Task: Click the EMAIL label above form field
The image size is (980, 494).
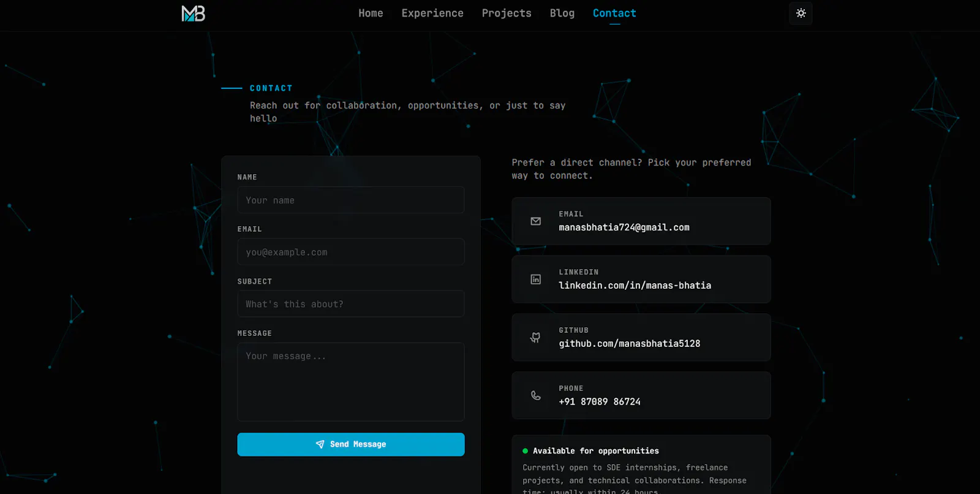Action: pos(250,229)
